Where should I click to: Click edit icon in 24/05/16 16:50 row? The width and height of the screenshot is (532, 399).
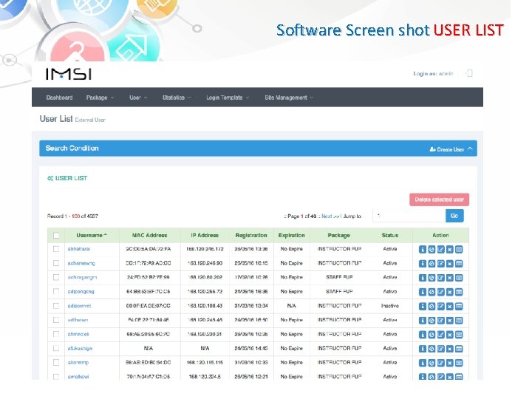pos(440,321)
